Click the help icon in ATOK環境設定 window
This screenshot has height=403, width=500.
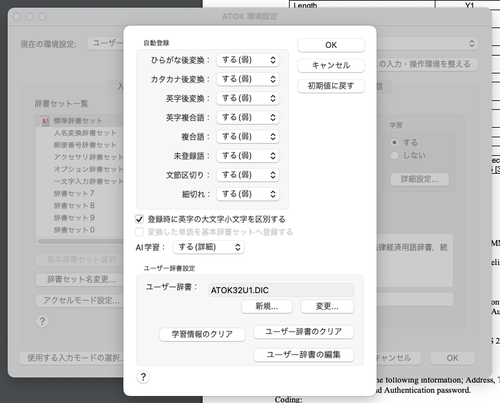pos(42,321)
